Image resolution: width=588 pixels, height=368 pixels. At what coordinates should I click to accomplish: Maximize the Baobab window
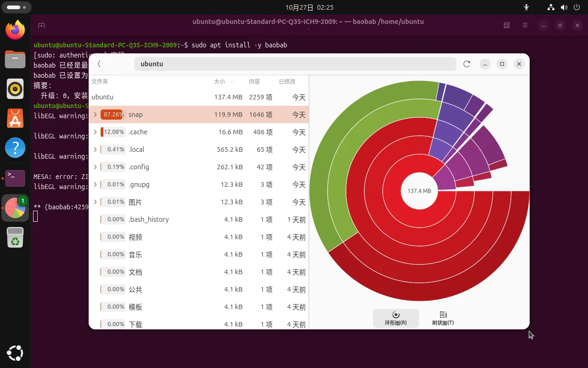click(x=502, y=64)
